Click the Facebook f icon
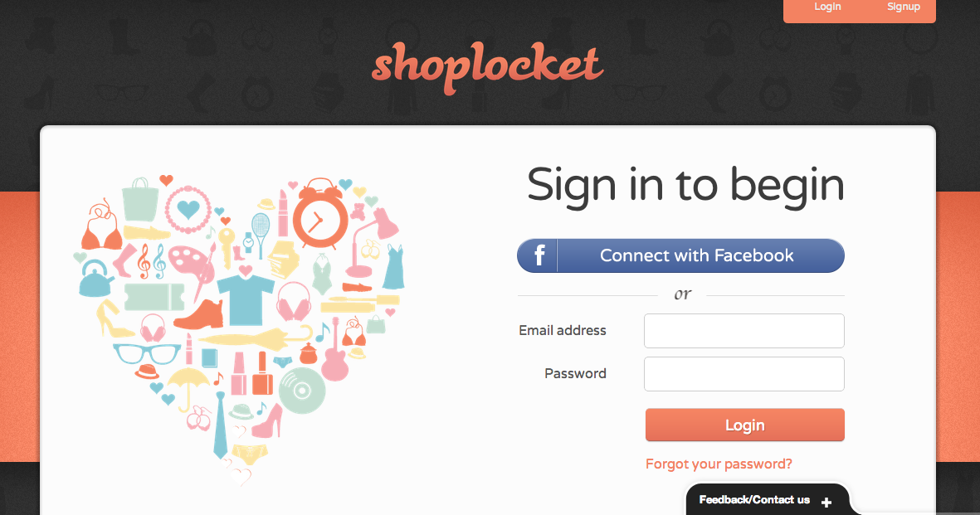Viewport: 980px width, 515px height. click(539, 255)
